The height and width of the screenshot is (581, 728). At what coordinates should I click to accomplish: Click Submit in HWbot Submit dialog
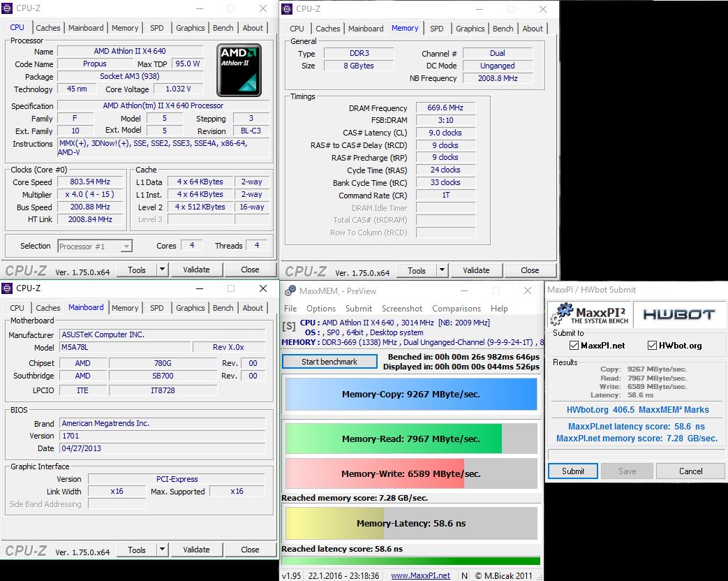[573, 471]
